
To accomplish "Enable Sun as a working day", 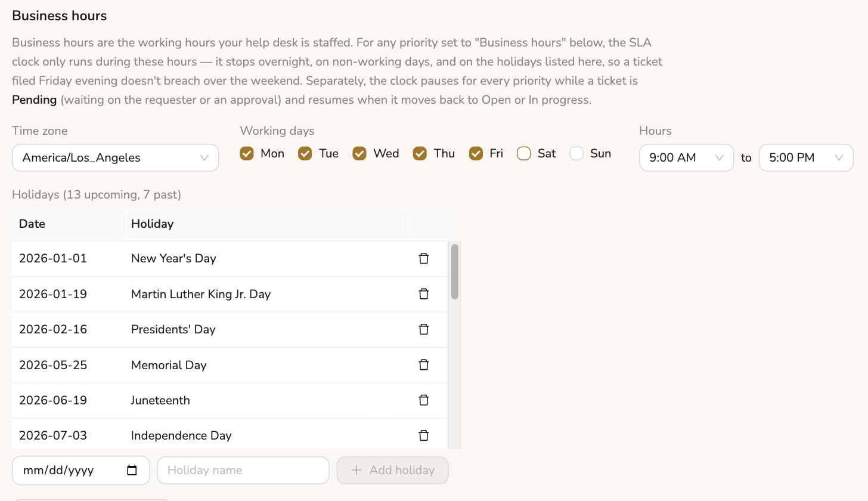I will (576, 153).
